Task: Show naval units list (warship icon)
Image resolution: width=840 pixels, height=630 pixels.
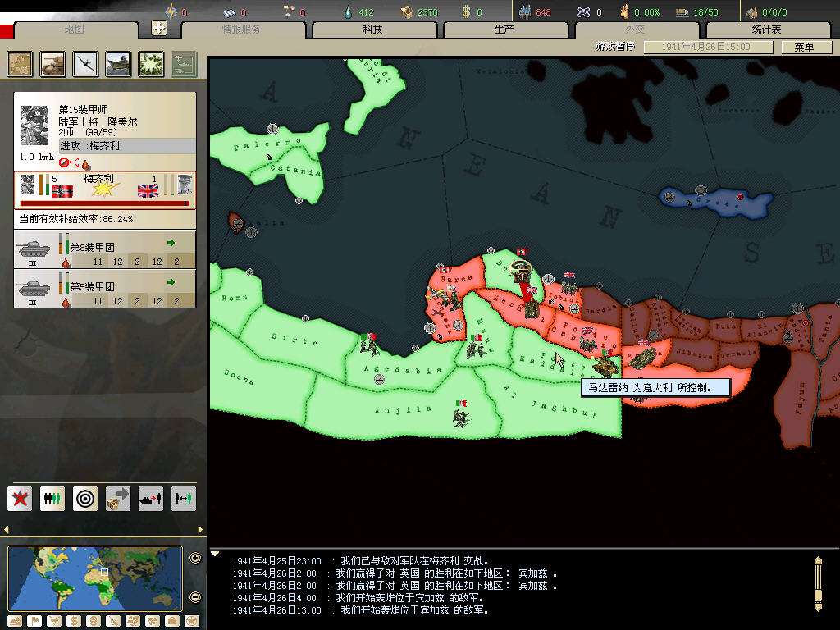Action: [x=118, y=64]
